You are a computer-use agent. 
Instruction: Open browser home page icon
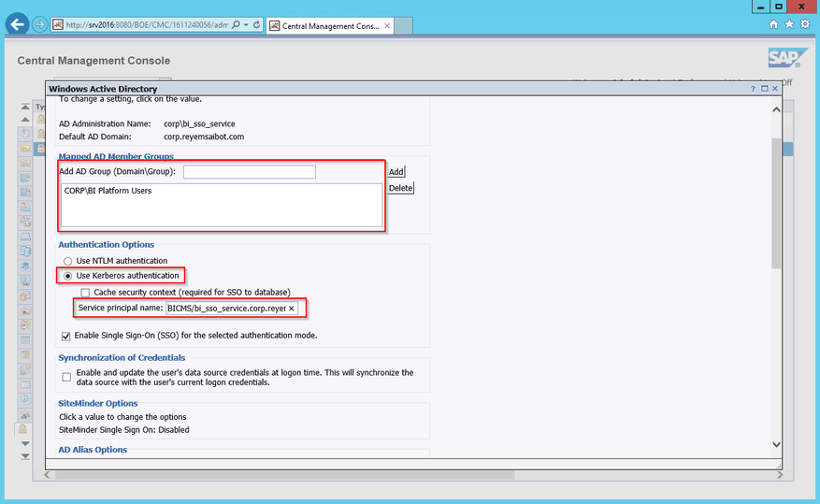pyautogui.click(x=773, y=24)
